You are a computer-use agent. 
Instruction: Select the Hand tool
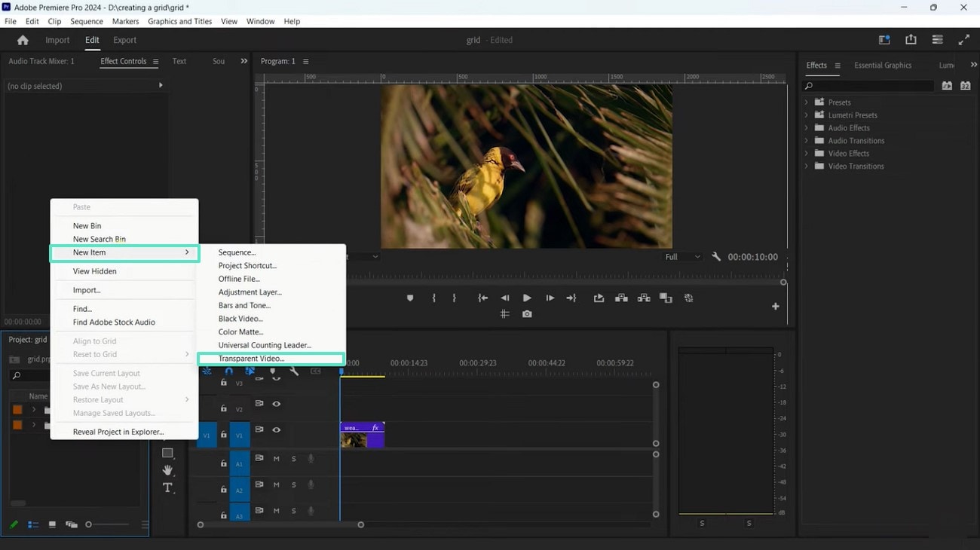tap(167, 470)
